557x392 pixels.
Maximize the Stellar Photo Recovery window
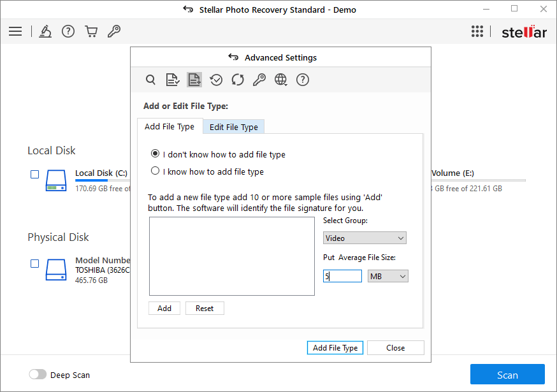514,9
